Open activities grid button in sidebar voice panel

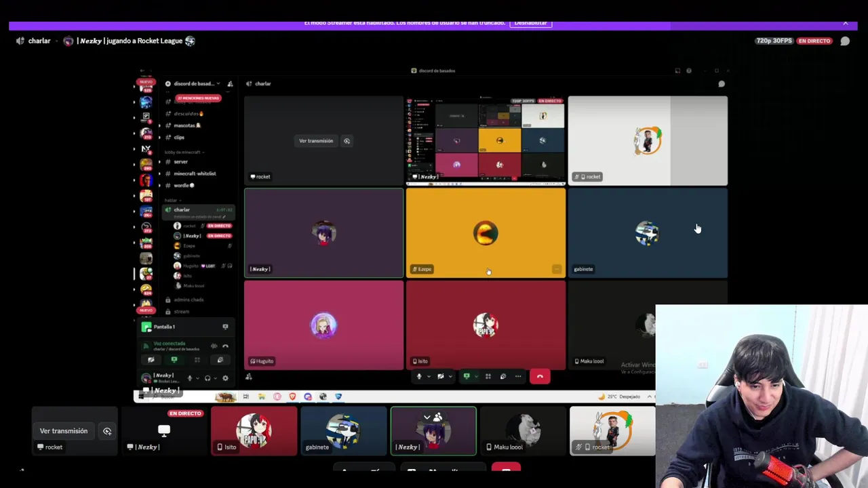[197, 360]
